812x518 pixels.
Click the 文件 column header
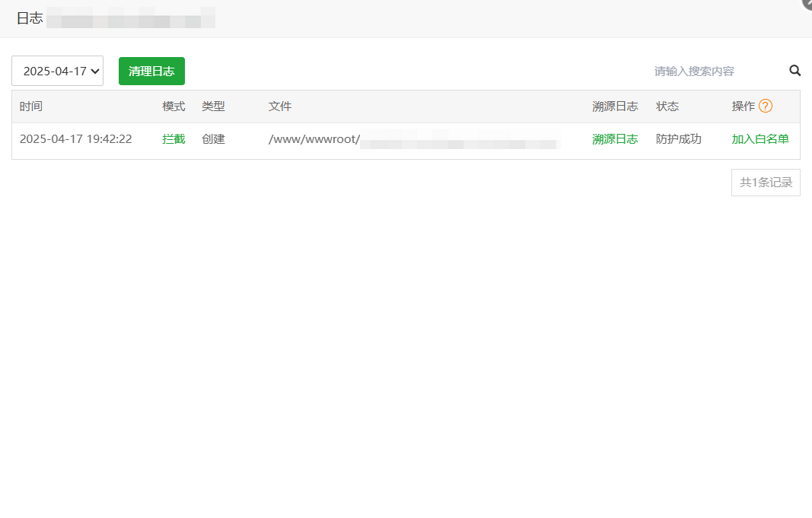coord(280,106)
